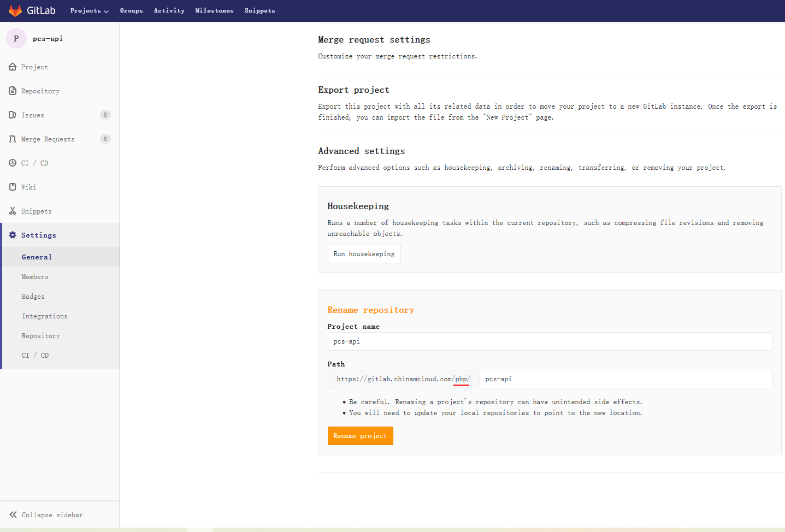The width and height of the screenshot is (785, 532).
Task: Click the orange Rename project button
Action: (360, 436)
